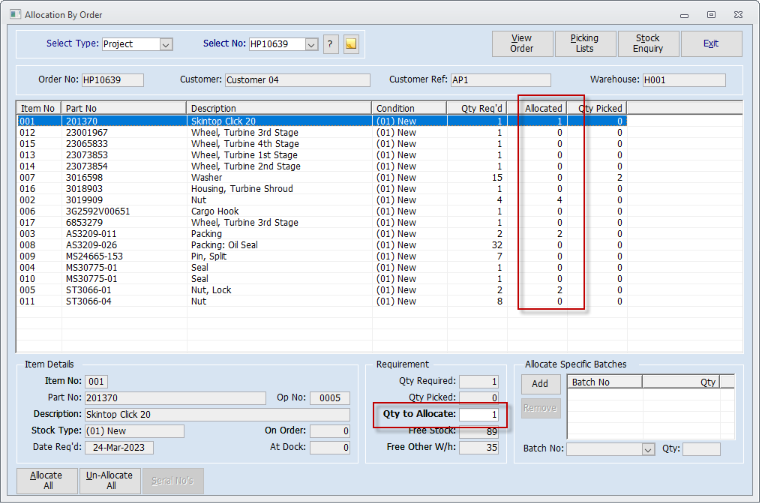Image resolution: width=760 pixels, height=503 pixels.
Task: Click the Qty Req'd column header
Action: tap(476, 108)
